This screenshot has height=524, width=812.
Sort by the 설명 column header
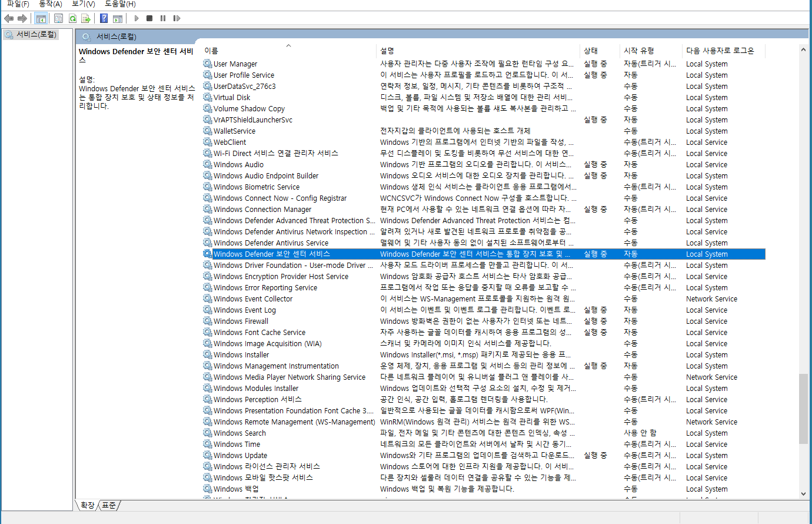478,51
